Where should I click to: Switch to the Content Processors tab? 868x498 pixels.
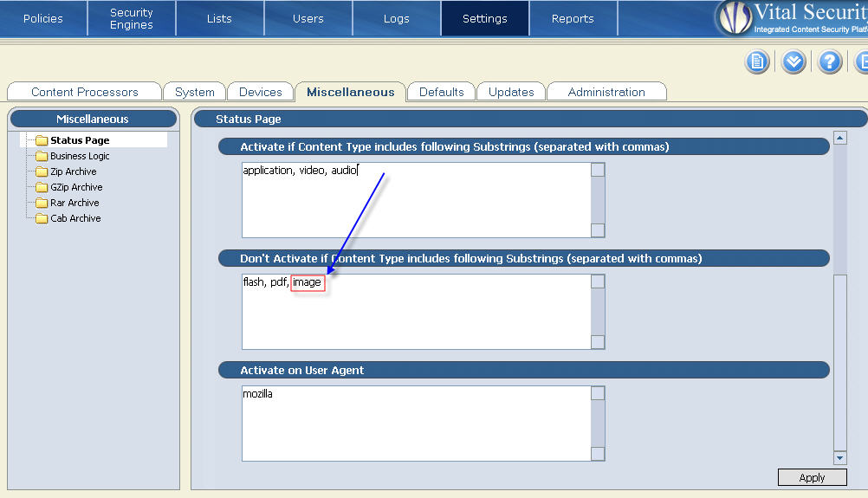point(85,92)
